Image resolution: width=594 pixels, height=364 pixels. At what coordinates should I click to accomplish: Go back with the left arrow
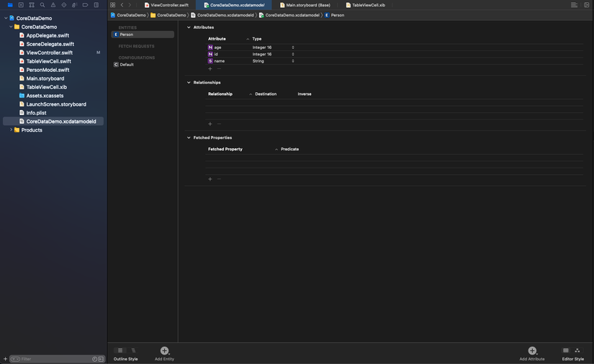coord(122,5)
